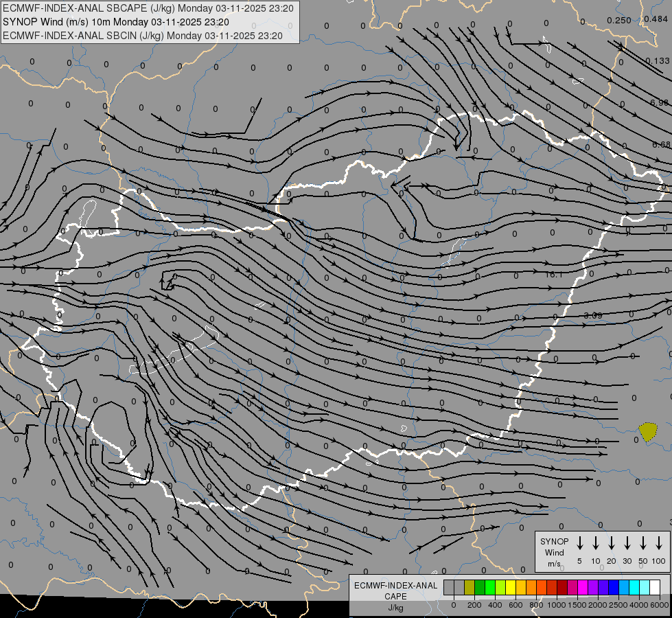Click the wind arrow above 20 m/s
This screenshot has height=618, width=672.
pyautogui.click(x=611, y=543)
